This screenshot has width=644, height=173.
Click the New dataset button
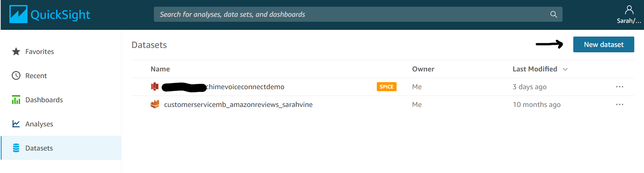coord(603,45)
